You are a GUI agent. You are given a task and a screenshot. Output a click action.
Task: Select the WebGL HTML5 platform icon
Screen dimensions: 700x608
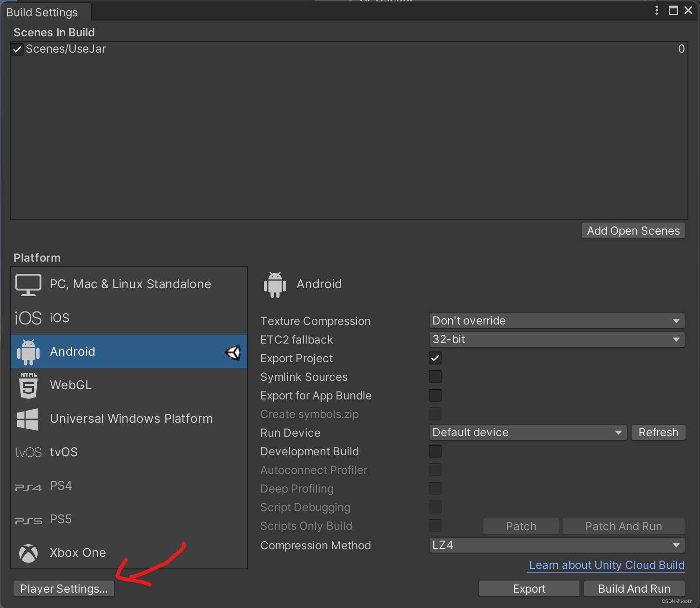(28, 385)
